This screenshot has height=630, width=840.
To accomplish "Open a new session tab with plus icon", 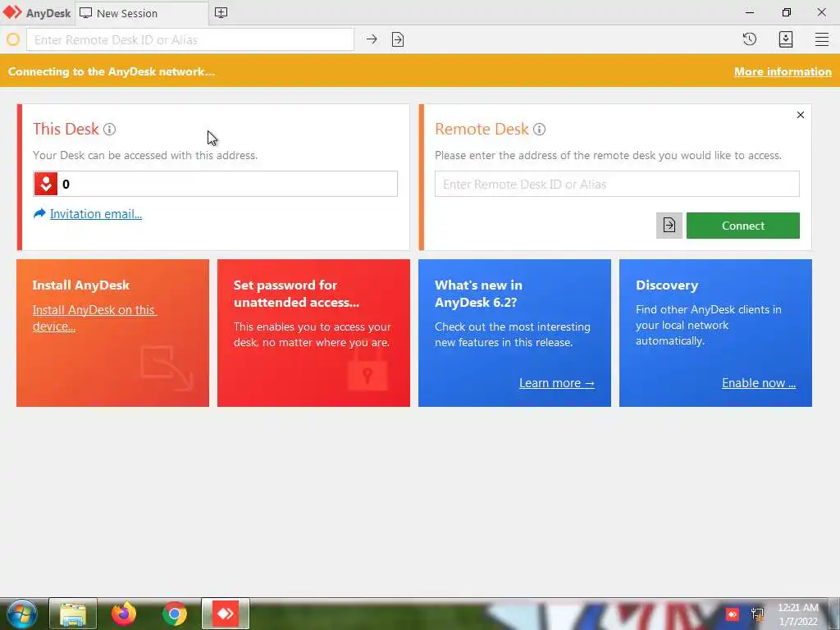I will [221, 13].
